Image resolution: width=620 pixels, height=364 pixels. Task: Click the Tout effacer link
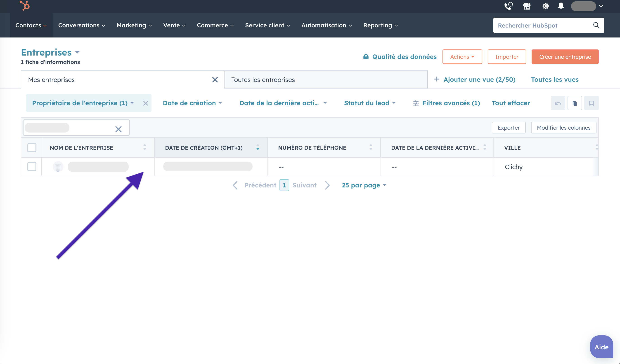click(511, 103)
